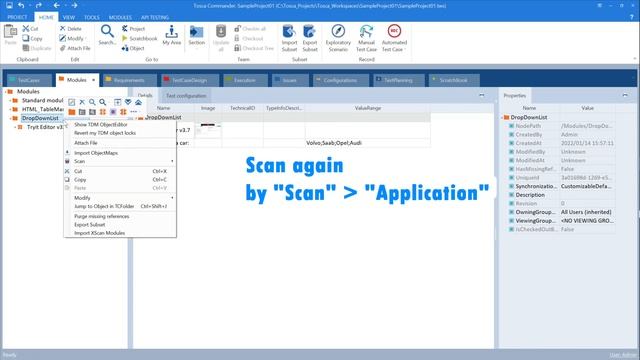Go to Object via ribbon
Image resolution: width=640 pixels, height=360 pixels.
click(x=133, y=48)
